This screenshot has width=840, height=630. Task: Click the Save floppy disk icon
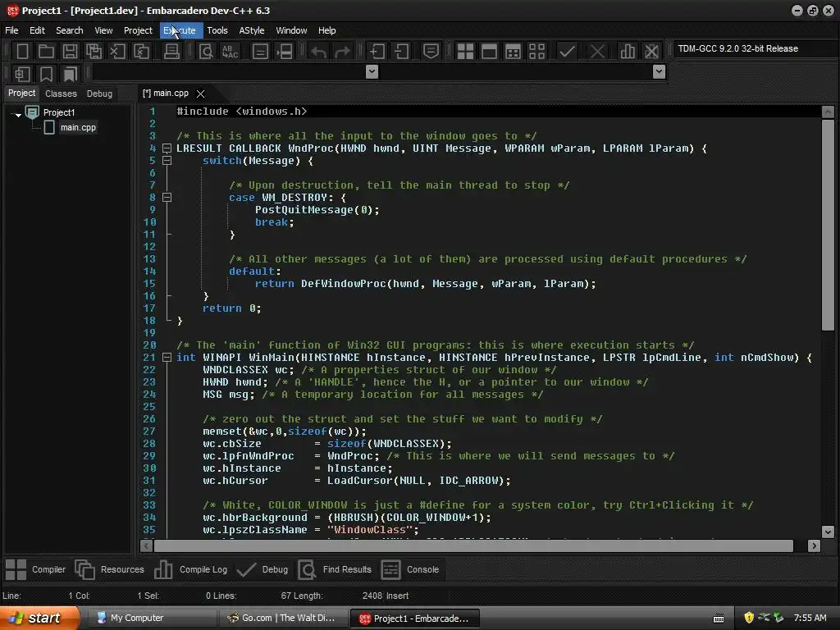tap(70, 52)
